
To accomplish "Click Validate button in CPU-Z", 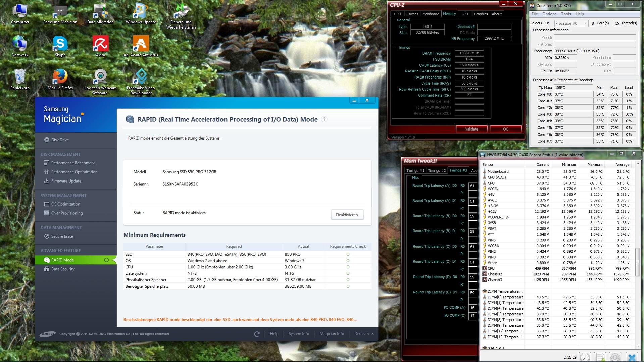I will tap(472, 129).
